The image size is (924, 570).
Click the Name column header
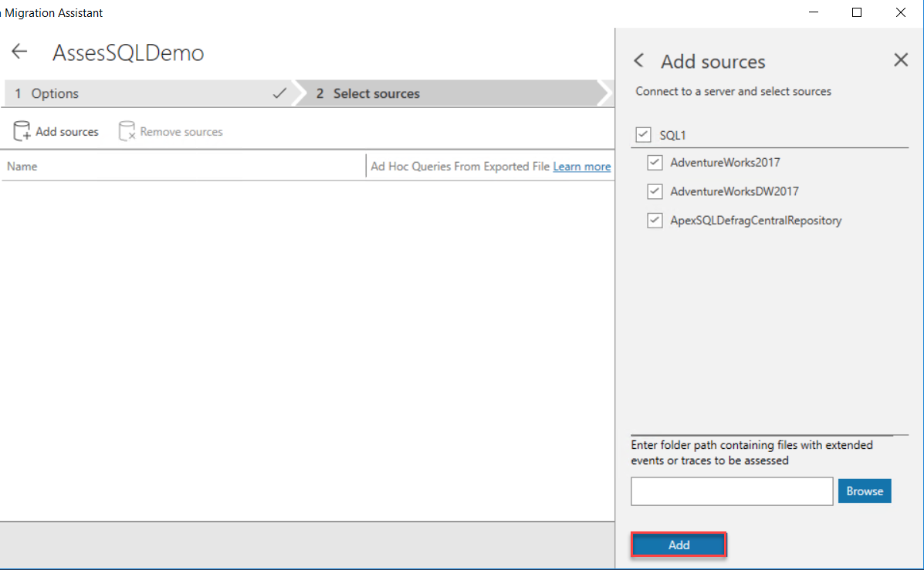coord(22,167)
